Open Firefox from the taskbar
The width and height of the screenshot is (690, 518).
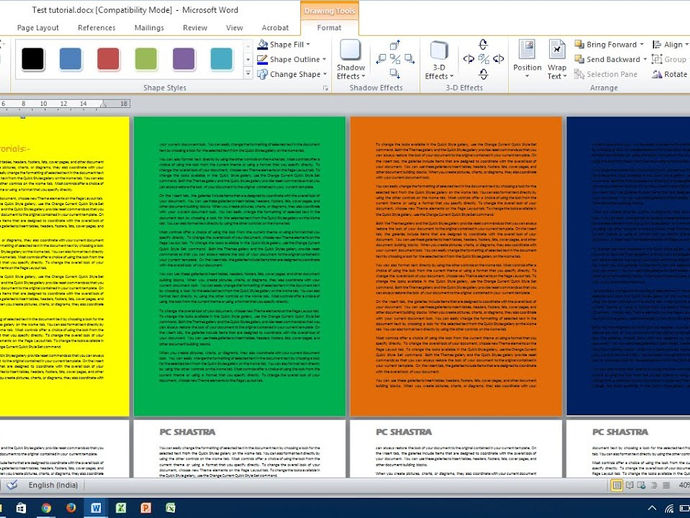coord(71,508)
